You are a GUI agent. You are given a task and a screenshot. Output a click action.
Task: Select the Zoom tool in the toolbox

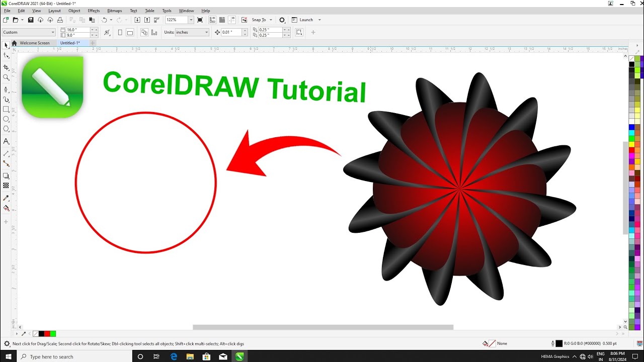6,77
